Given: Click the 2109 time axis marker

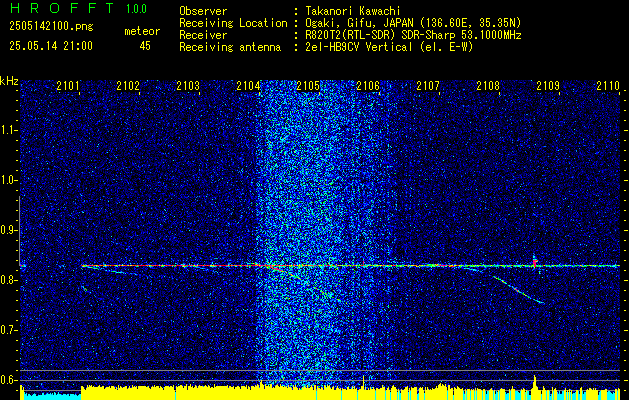Looking at the screenshot, I should (x=548, y=85).
